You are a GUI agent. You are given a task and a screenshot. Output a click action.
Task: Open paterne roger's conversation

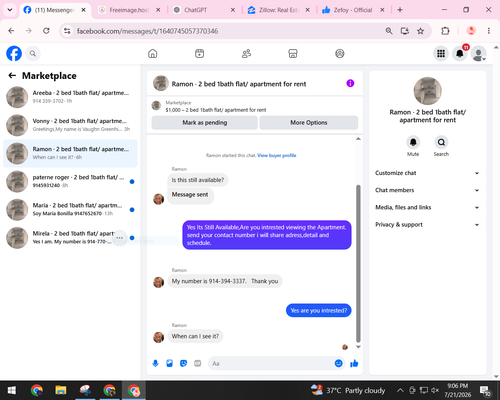point(70,181)
